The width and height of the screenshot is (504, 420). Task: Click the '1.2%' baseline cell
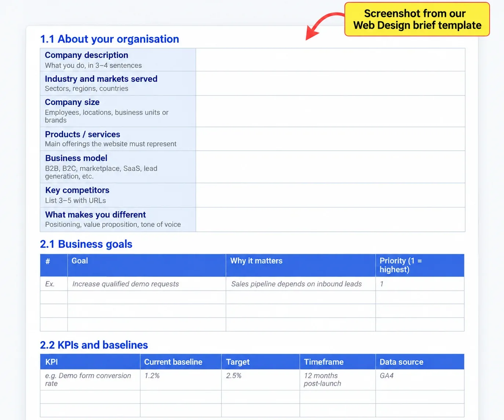181,380
